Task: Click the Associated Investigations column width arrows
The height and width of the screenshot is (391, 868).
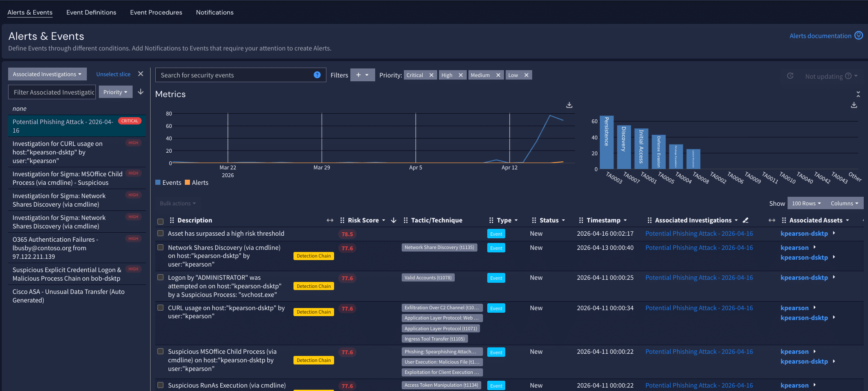Action: pos(772,220)
